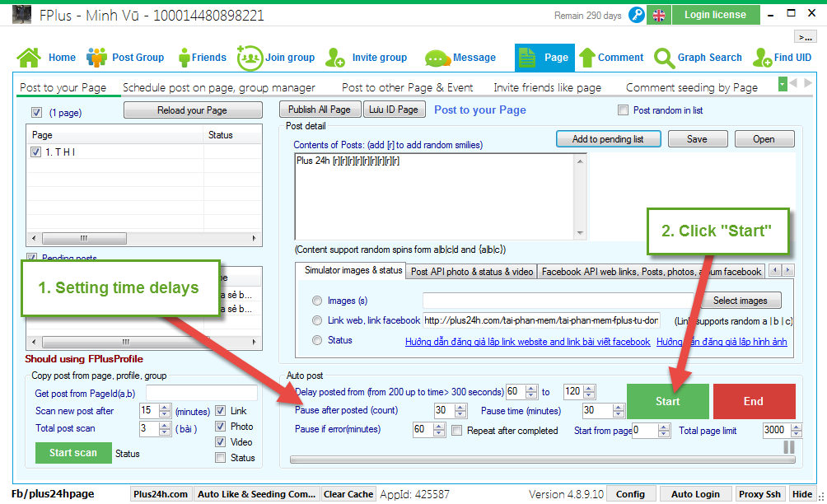Click the link web URL input field
Viewport: 827px width, 504px height.
pos(541,320)
